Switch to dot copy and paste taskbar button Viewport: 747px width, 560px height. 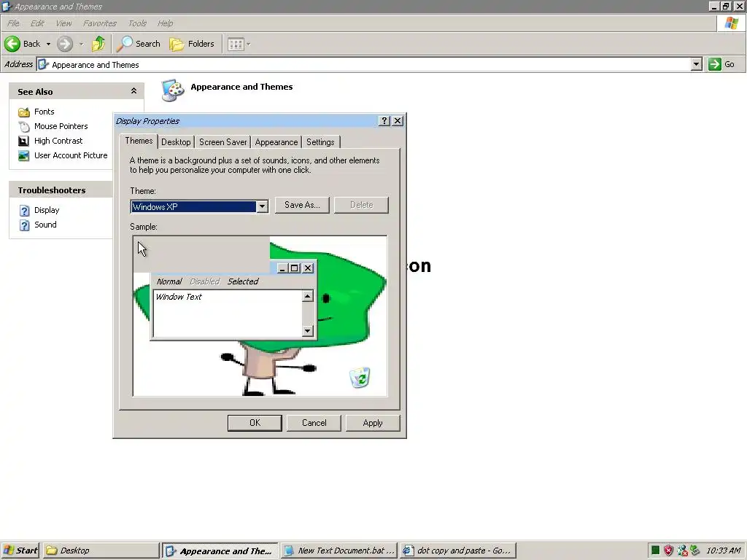tap(458, 551)
